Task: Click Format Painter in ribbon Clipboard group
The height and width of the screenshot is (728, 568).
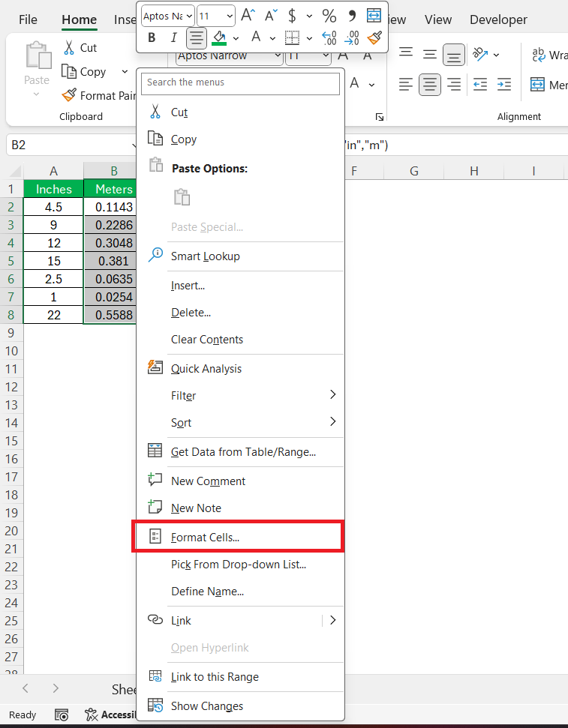Action: pos(98,95)
